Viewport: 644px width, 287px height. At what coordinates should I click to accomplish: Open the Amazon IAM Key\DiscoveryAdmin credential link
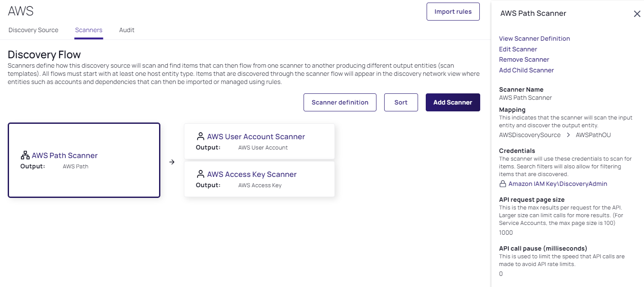tap(558, 184)
